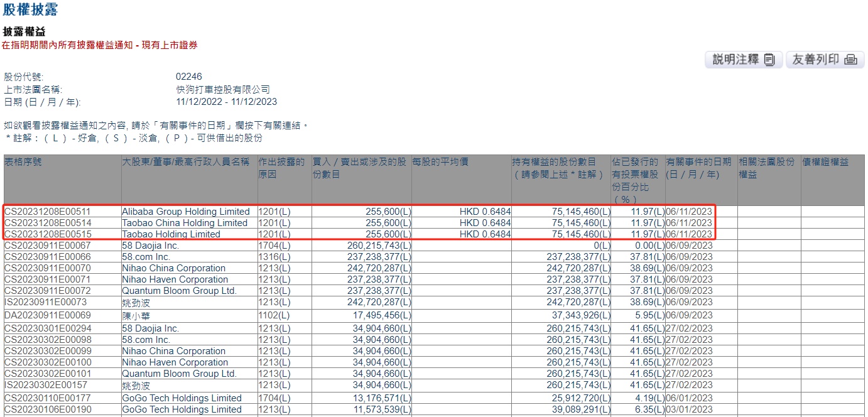Click form serial DA20230911E00069
Viewport: 868px width, 417px height.
click(x=48, y=316)
